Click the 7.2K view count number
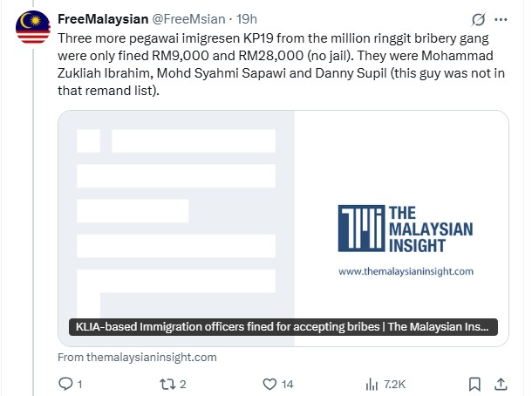This screenshot has height=396, width=532. [394, 383]
